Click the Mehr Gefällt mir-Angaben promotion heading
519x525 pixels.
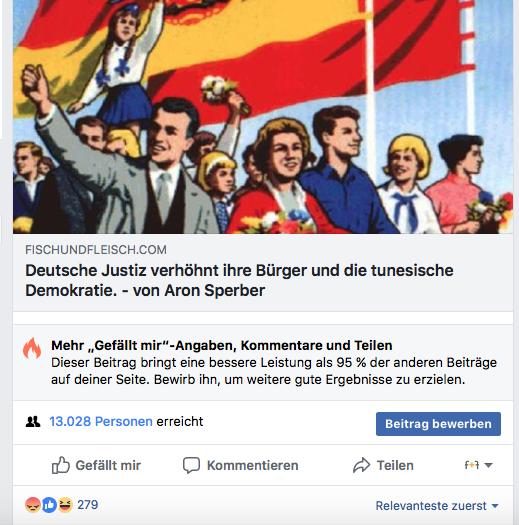pos(222,345)
